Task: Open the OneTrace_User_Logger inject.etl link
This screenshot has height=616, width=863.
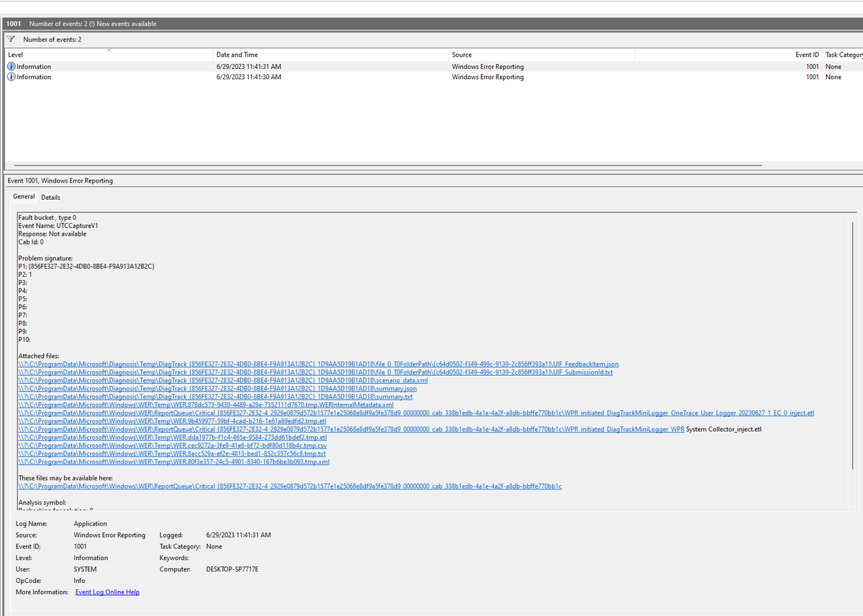Action: 416,413
